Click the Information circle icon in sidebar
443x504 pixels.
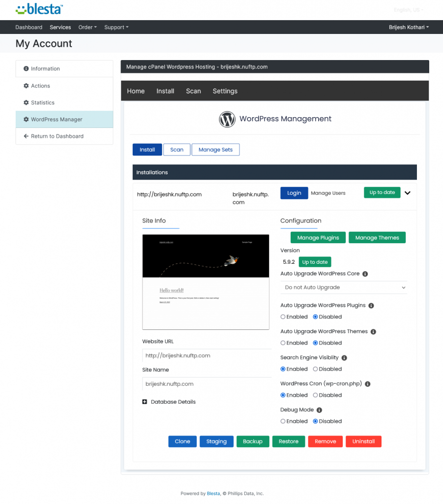(26, 68)
